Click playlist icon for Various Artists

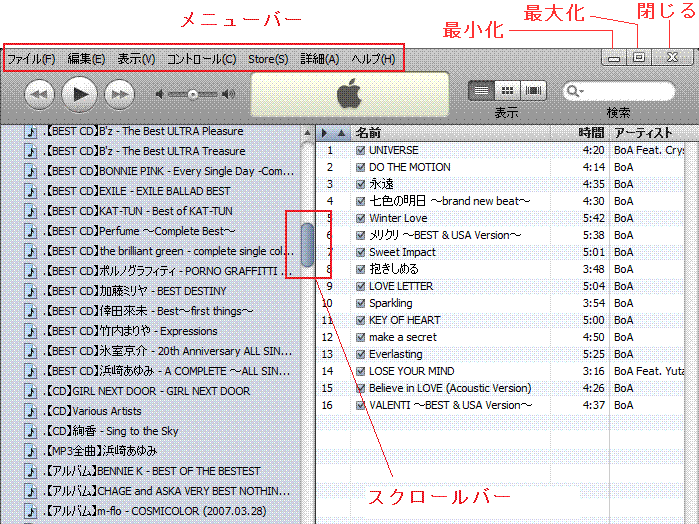(31, 412)
